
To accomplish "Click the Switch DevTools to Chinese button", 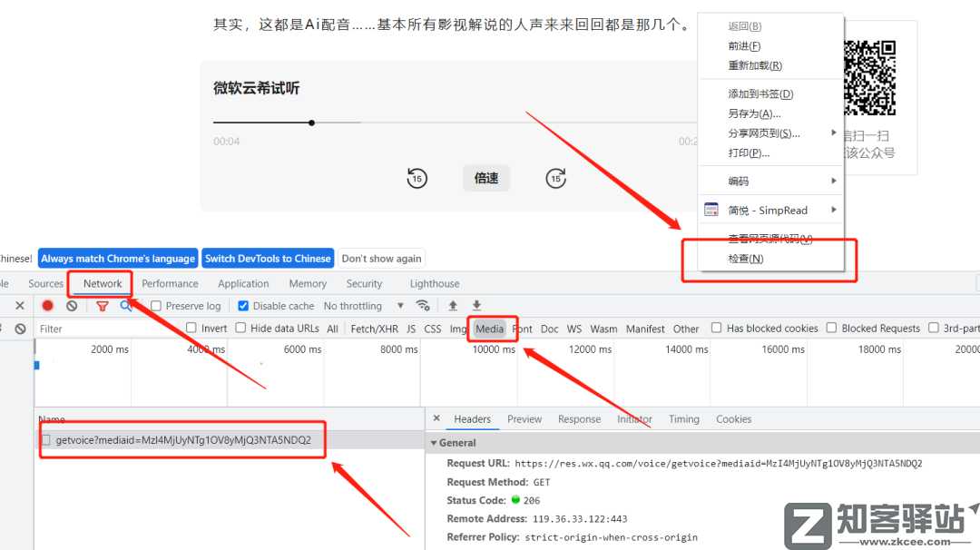I will [268, 258].
